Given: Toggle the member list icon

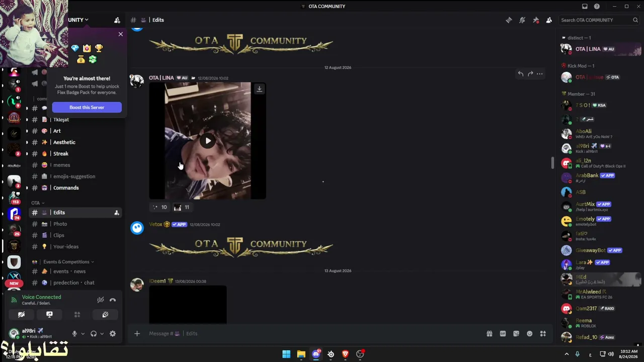Looking at the screenshot, I should click(549, 20).
